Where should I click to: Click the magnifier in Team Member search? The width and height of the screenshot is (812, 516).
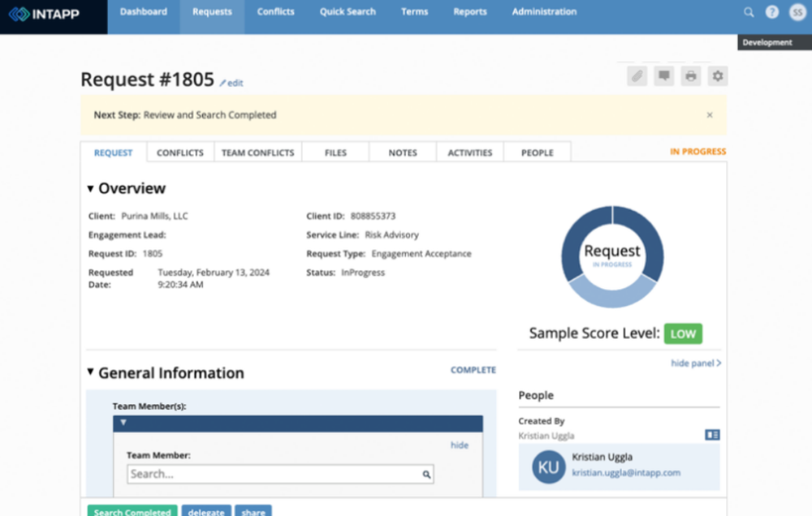[x=426, y=474]
